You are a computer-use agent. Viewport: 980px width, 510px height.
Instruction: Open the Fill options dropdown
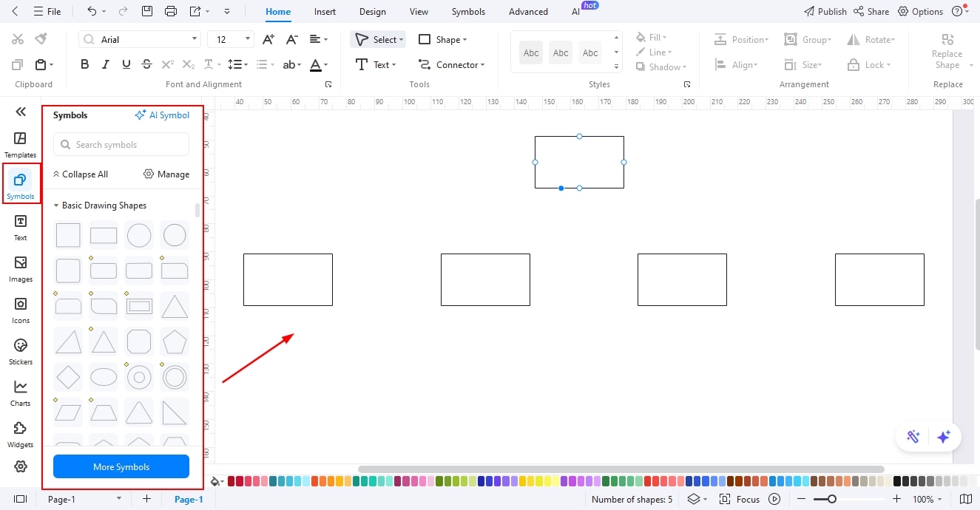(x=652, y=36)
